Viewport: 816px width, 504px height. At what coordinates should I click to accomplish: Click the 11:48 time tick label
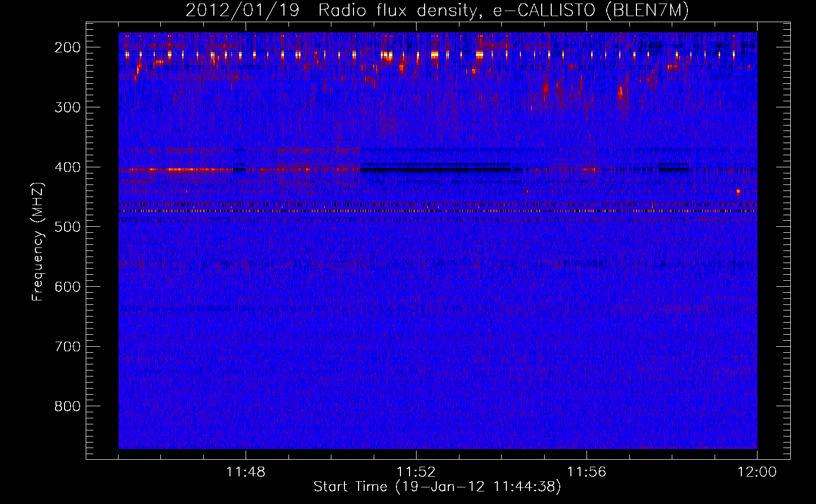(246, 472)
